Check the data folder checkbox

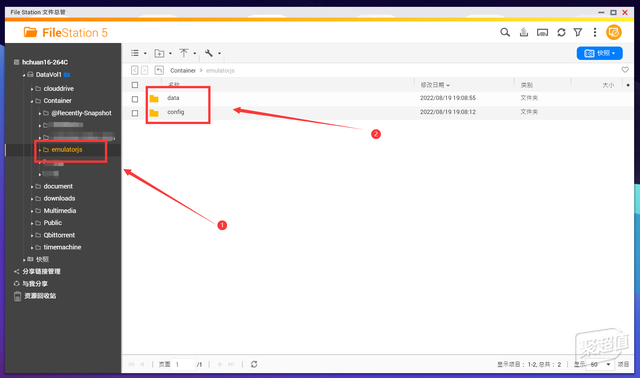(x=135, y=99)
